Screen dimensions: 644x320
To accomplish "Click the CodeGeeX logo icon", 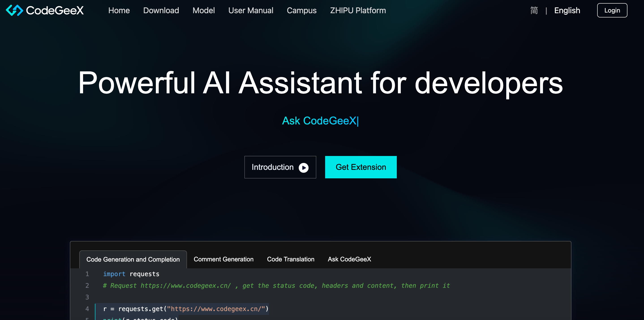I will click(x=14, y=10).
